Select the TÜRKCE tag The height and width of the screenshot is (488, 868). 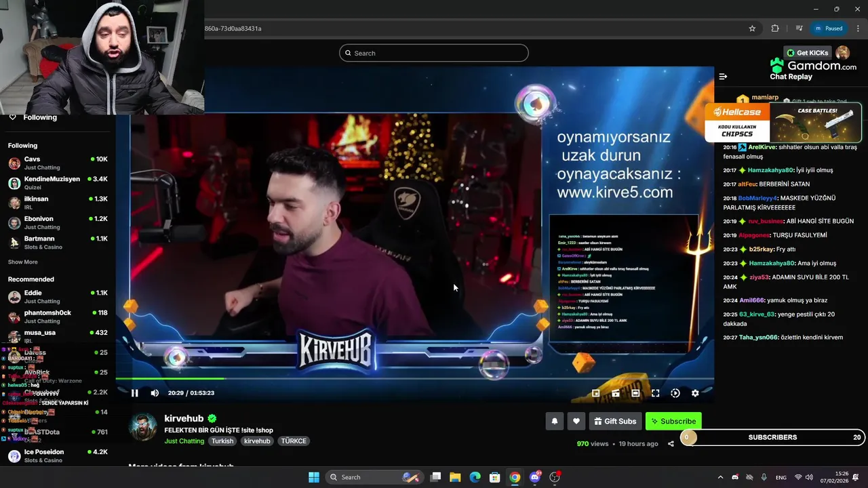pos(294,441)
